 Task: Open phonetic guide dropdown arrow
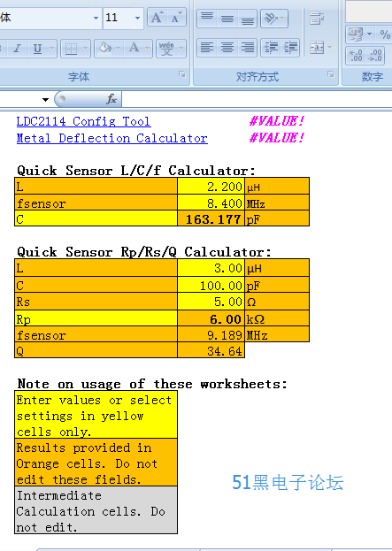(x=181, y=48)
